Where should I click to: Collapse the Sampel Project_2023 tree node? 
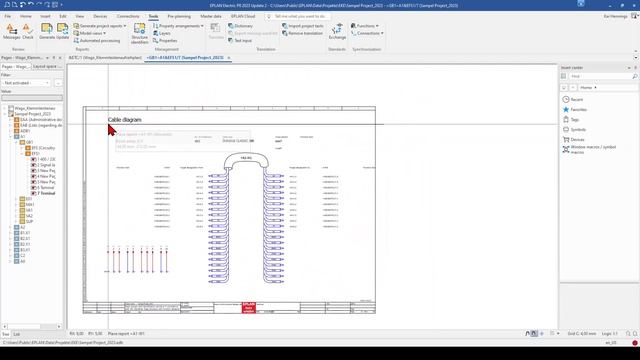(x=5, y=114)
